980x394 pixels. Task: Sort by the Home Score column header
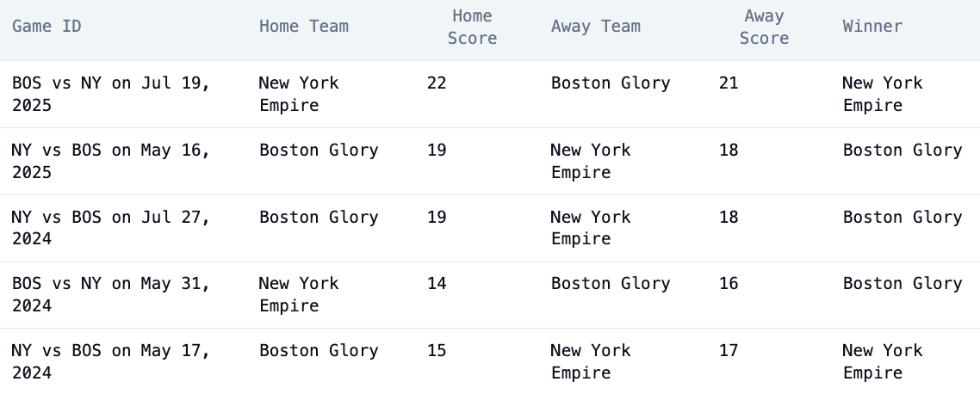(472, 27)
